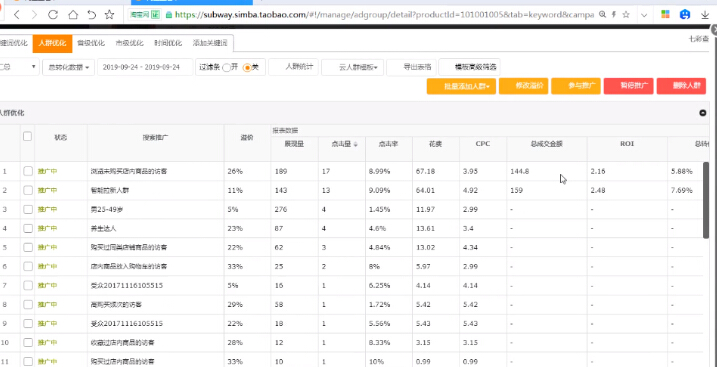This screenshot has height=367, width=717.
Task: Open the 批量添加人群 dropdown button
Action: tap(461, 86)
